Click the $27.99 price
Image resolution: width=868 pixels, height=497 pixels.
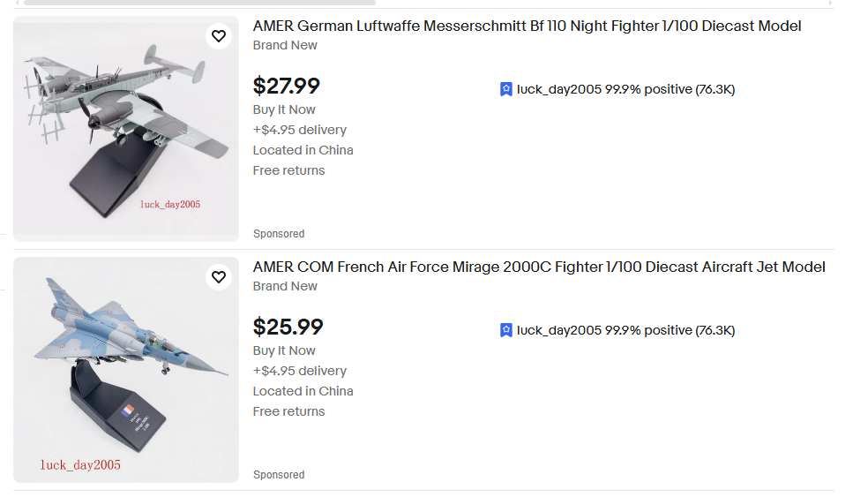click(286, 86)
